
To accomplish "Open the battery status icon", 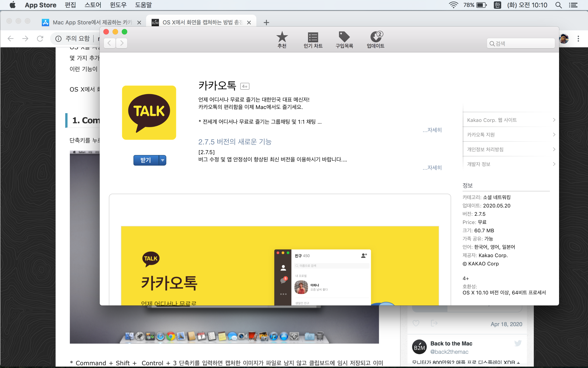I will click(482, 5).
